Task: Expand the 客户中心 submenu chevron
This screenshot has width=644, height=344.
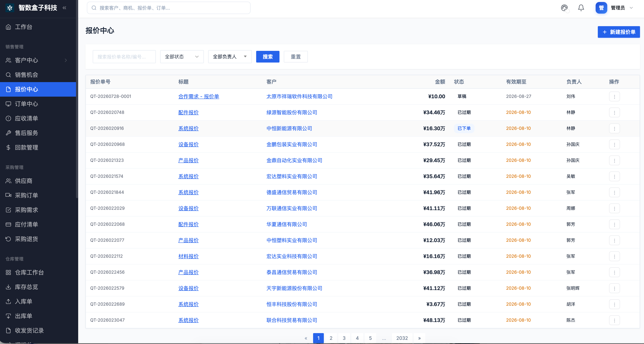Action: click(66, 60)
